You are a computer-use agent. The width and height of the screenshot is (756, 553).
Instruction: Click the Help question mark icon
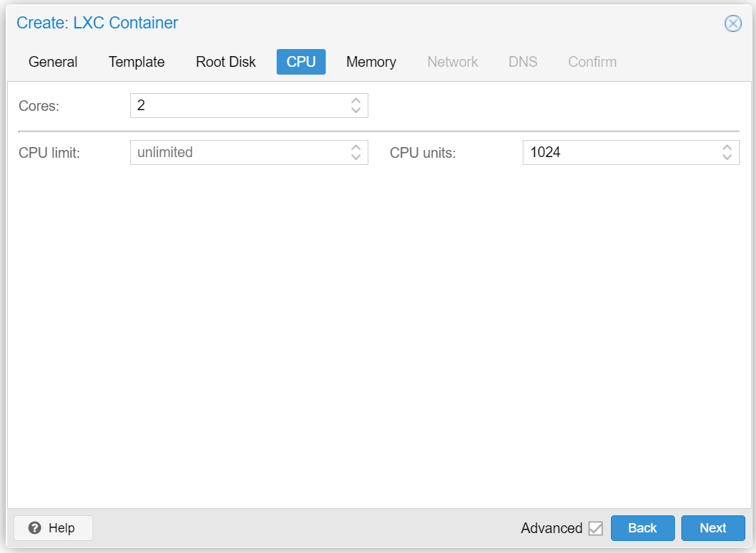[34, 528]
